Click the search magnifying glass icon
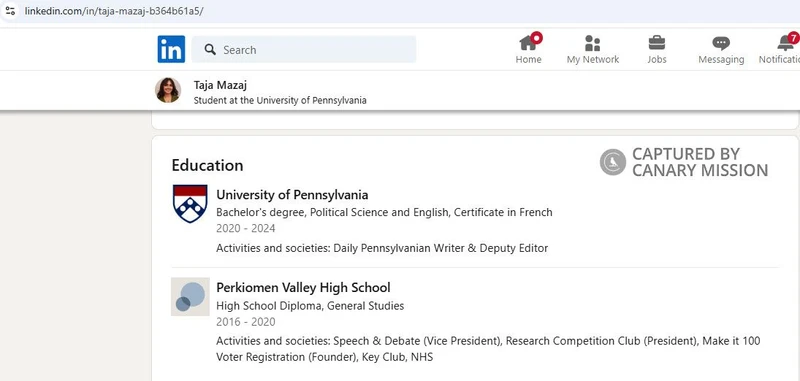The image size is (800, 381). pos(210,49)
